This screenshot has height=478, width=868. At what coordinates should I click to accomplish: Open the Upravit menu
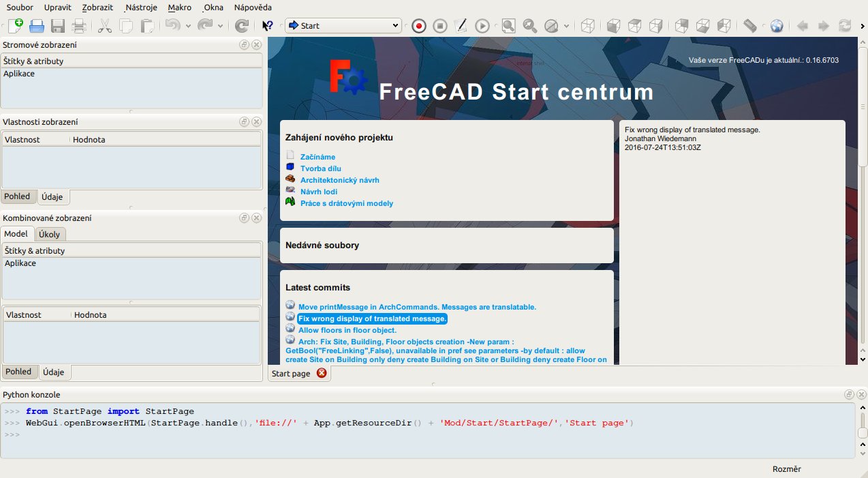pos(57,8)
